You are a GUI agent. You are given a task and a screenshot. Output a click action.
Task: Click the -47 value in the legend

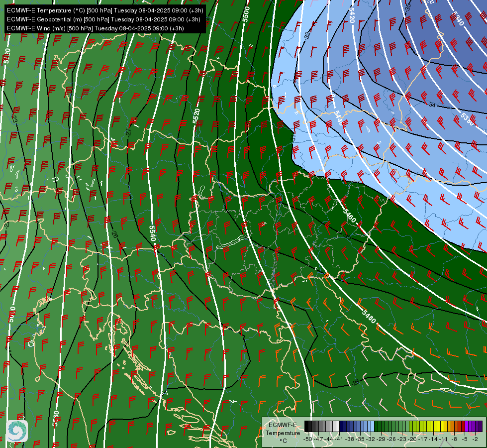click(318, 439)
